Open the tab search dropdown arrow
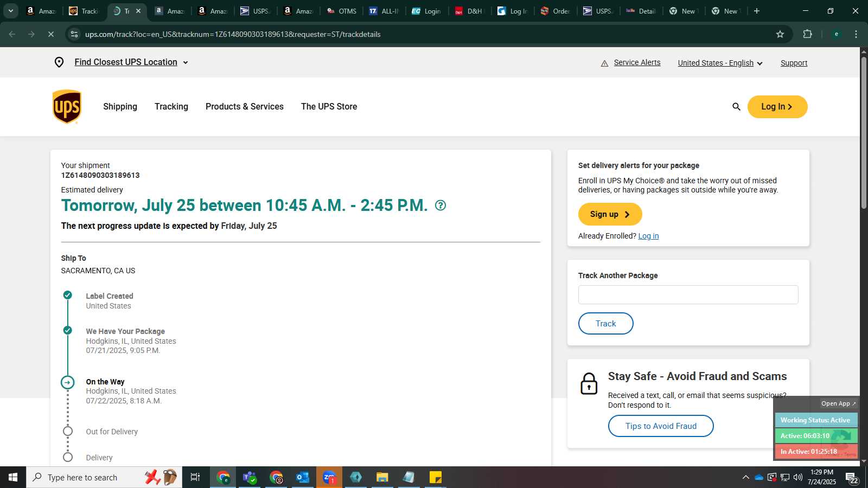Image resolution: width=868 pixels, height=488 pixels. 10,11
